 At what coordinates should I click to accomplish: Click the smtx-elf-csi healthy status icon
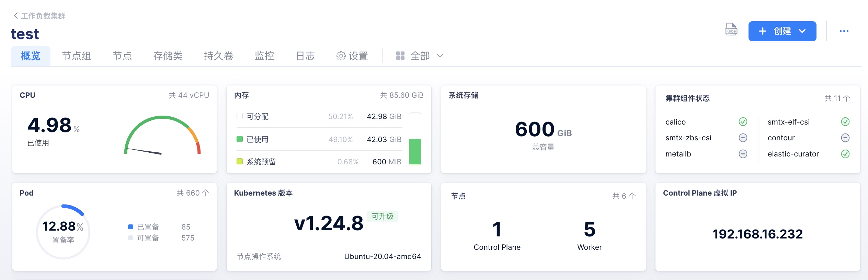(x=845, y=122)
